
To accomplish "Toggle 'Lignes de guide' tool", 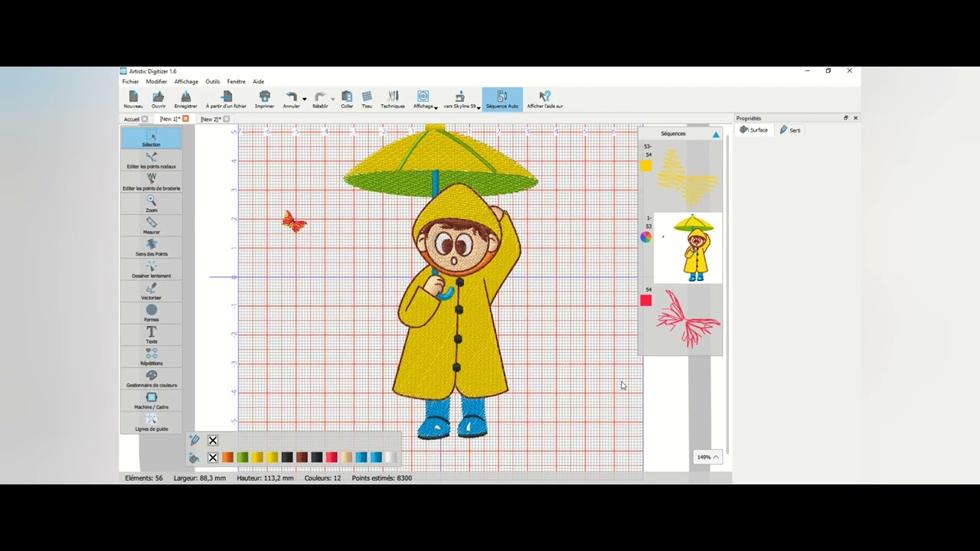I will (x=152, y=422).
